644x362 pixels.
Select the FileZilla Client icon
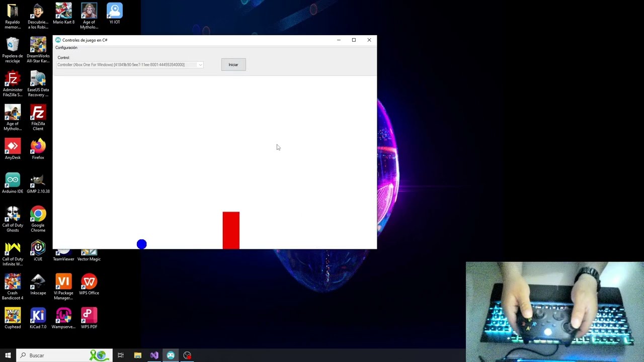pos(38,118)
